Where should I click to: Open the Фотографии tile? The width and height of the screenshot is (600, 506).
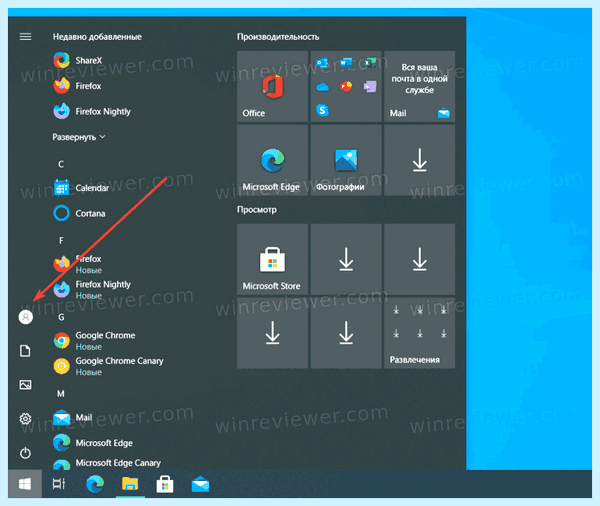click(346, 160)
